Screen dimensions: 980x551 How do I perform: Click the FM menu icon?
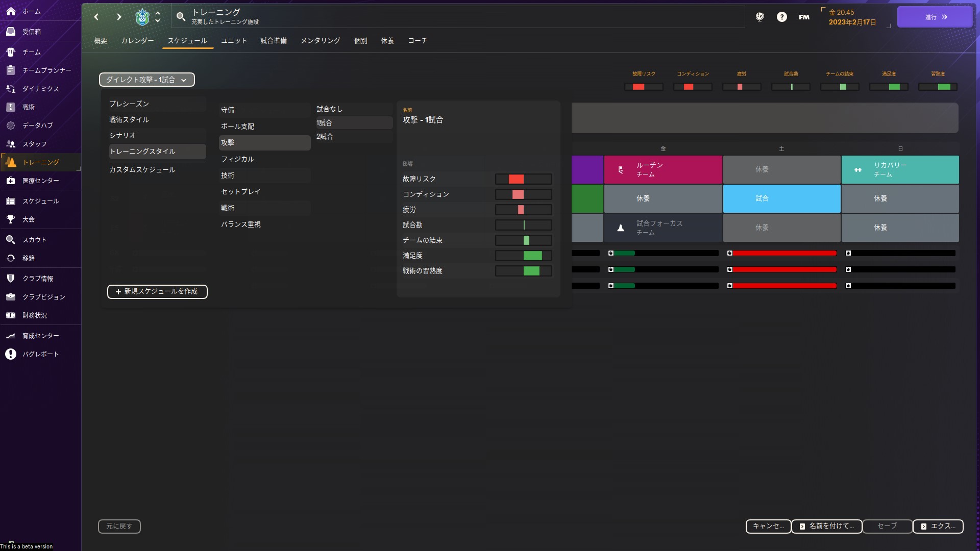pos(804,17)
